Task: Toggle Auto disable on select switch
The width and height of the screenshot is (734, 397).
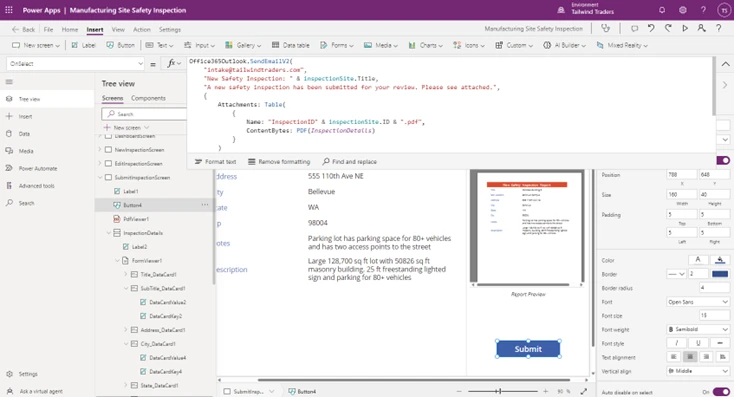Action: tap(721, 392)
